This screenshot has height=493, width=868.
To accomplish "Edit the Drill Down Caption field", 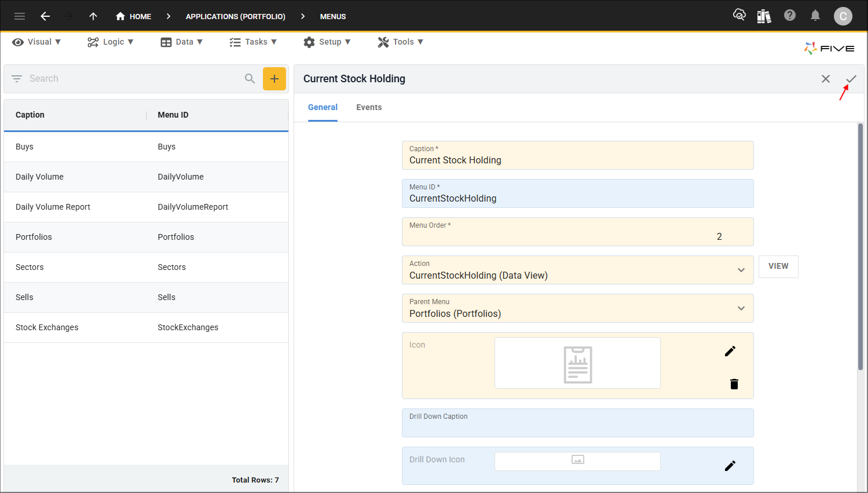I will (578, 423).
